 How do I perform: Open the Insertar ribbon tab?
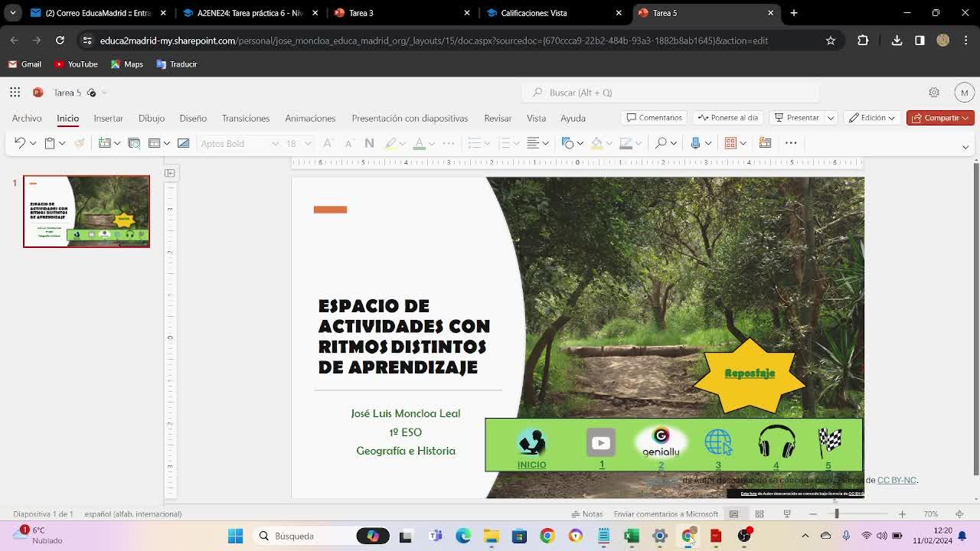coord(108,119)
